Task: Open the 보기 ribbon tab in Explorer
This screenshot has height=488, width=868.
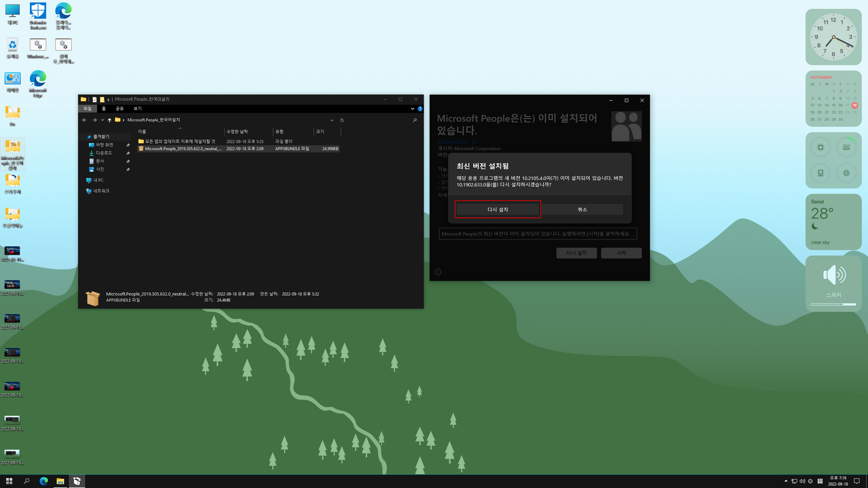Action: [x=138, y=108]
